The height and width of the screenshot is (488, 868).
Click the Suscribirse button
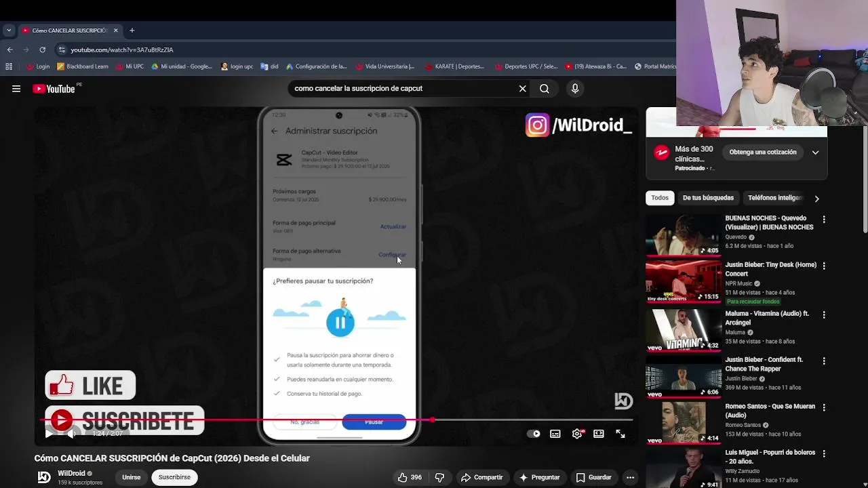pyautogui.click(x=174, y=477)
